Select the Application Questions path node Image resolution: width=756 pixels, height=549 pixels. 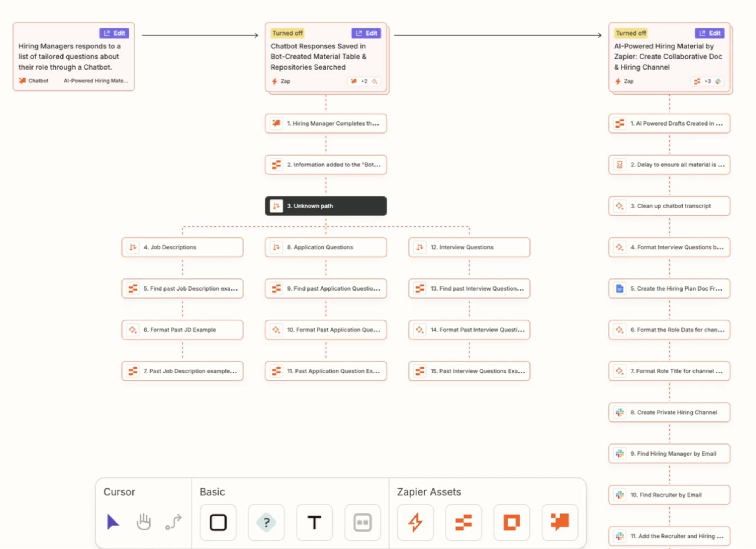[x=325, y=247]
